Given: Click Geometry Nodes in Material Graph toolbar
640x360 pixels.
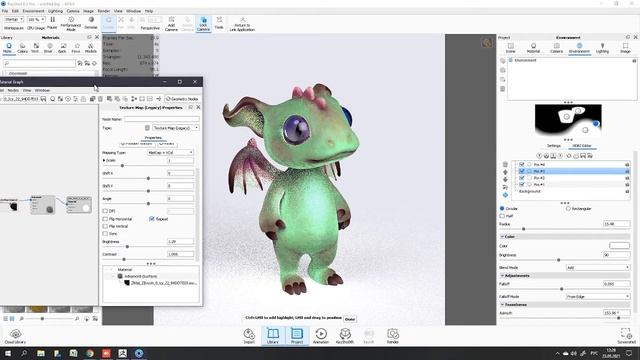Looking at the screenshot, I should click(182, 99).
